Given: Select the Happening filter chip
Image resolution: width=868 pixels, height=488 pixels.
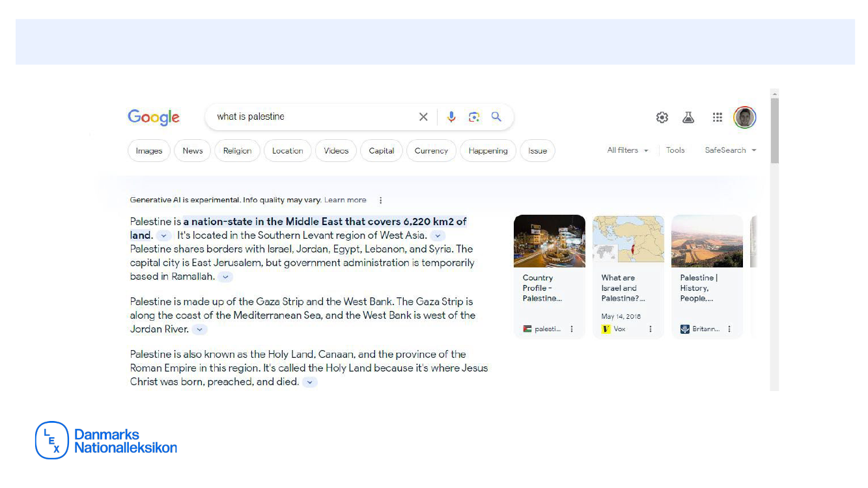Looking at the screenshot, I should tap(488, 151).
